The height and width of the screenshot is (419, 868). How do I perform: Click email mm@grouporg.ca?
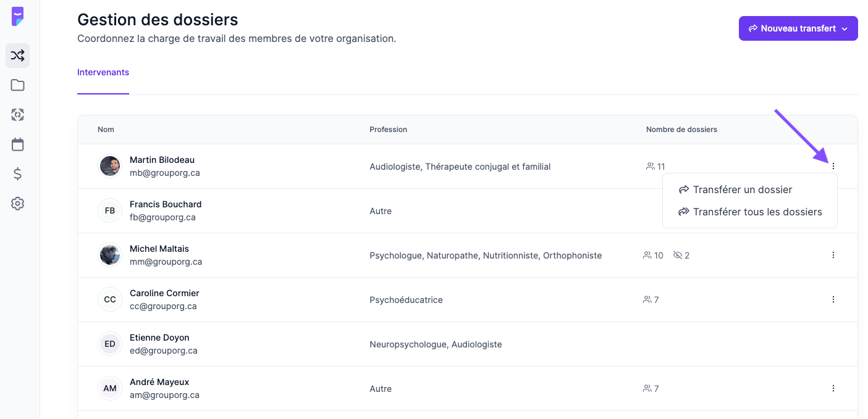[x=166, y=262]
